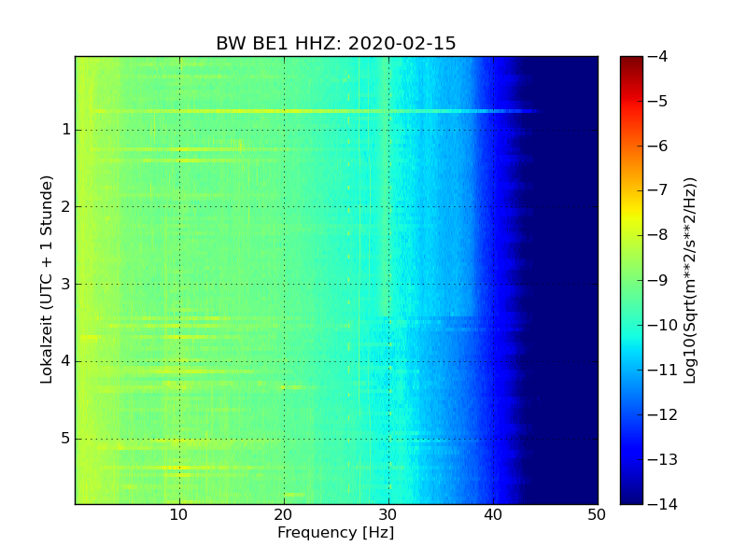
Task: Click the spectrogram at 40 Hz and hour 2
Action: tap(494, 206)
